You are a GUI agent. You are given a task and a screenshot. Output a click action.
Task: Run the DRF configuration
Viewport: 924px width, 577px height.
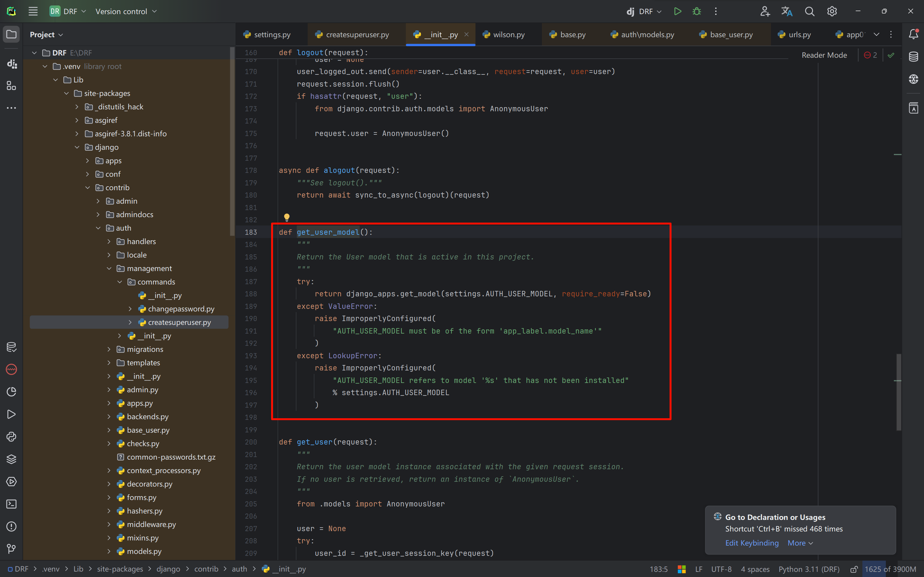pos(678,12)
